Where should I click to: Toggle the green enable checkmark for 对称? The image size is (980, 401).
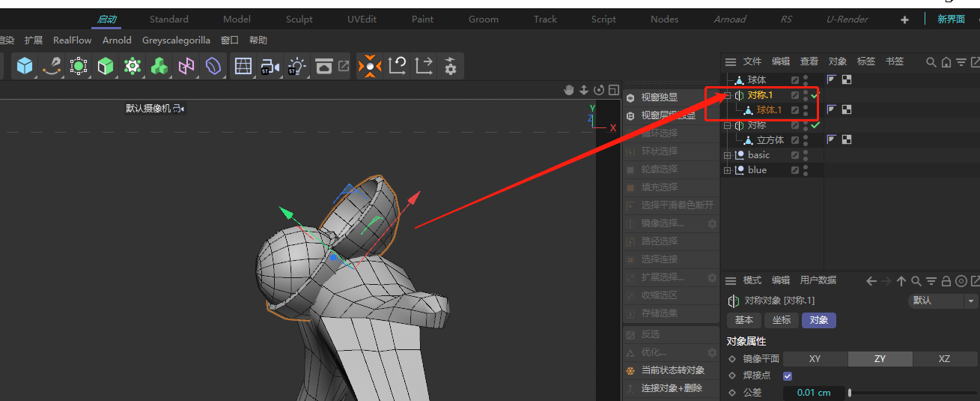tap(815, 125)
